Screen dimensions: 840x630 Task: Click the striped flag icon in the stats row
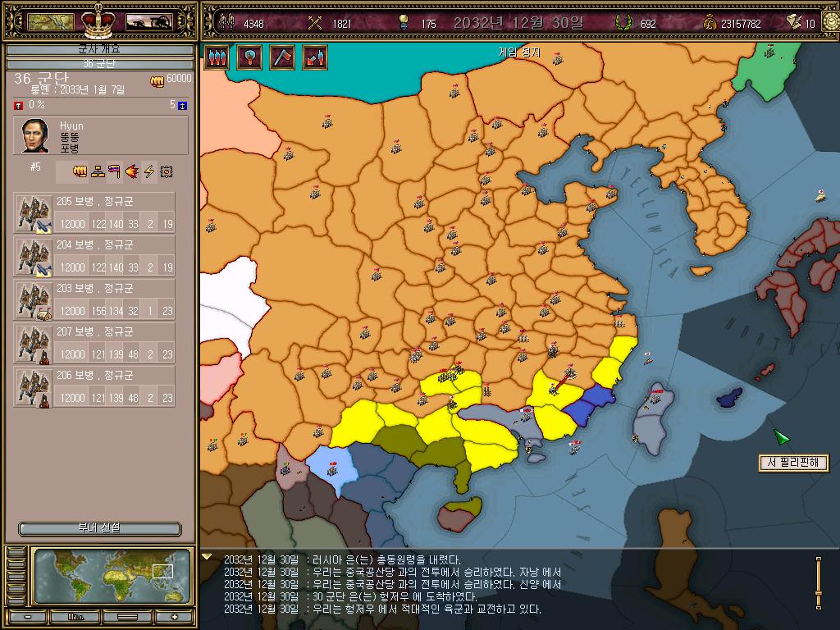(x=115, y=171)
